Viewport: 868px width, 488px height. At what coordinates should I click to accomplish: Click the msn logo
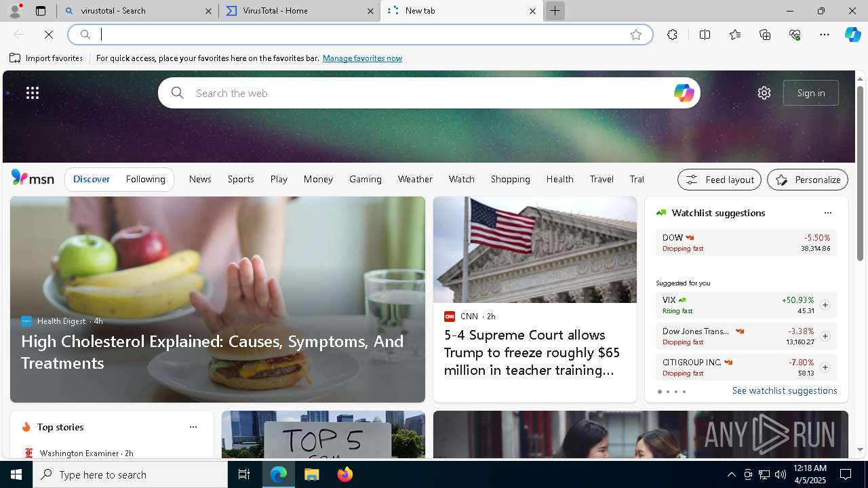pos(33,178)
